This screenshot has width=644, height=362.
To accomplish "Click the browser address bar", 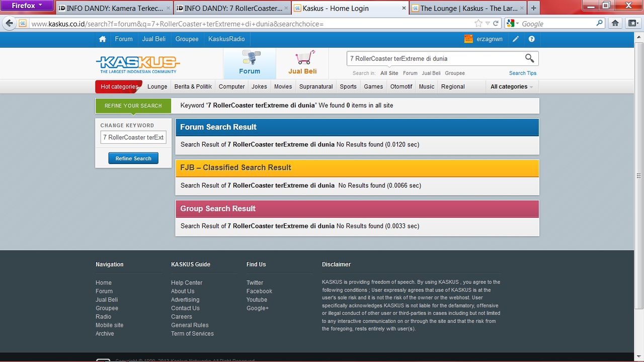I will (x=251, y=24).
